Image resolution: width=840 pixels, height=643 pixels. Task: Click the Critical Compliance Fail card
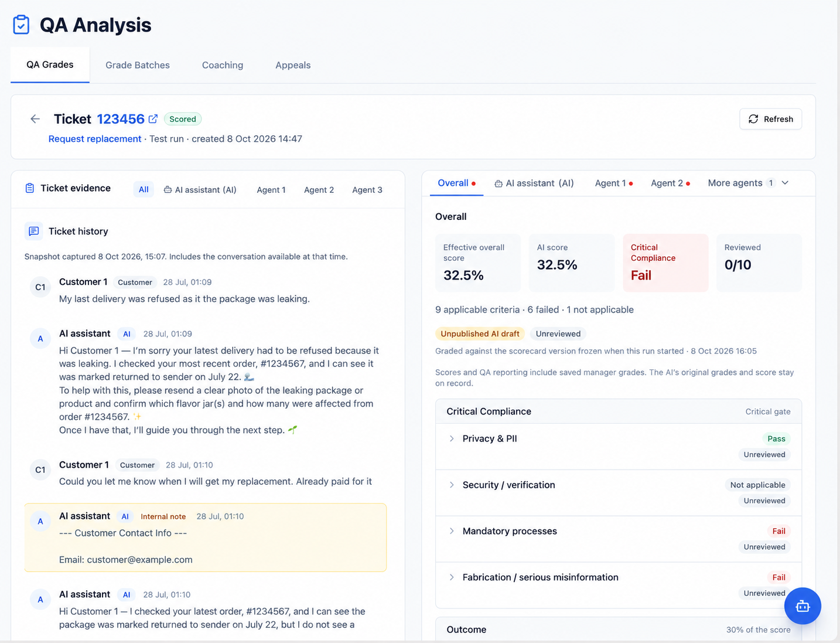(665, 263)
